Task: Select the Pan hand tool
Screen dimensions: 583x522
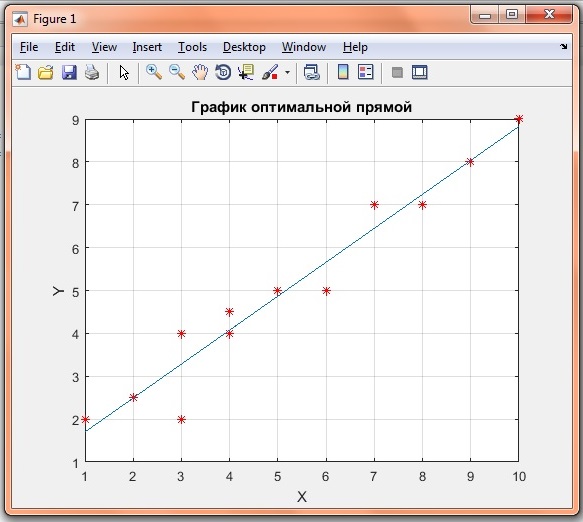Action: coord(200,72)
